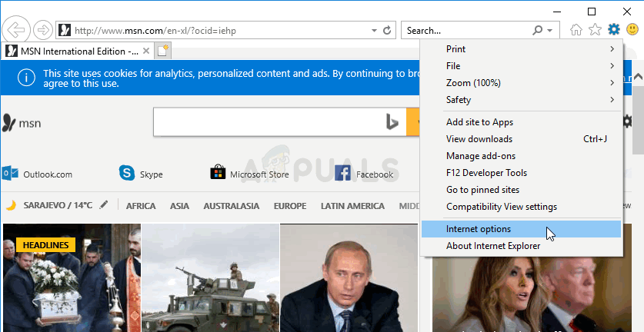
Task: Open Microsoft Store shortcut
Action: point(249,174)
